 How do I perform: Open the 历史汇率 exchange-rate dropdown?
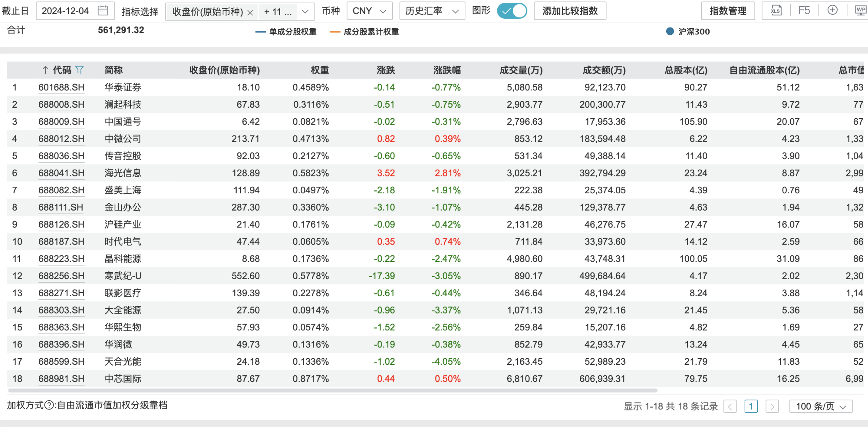point(431,11)
